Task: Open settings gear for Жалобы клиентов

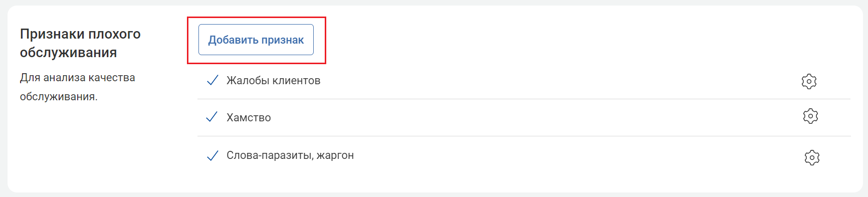Action: click(x=809, y=81)
